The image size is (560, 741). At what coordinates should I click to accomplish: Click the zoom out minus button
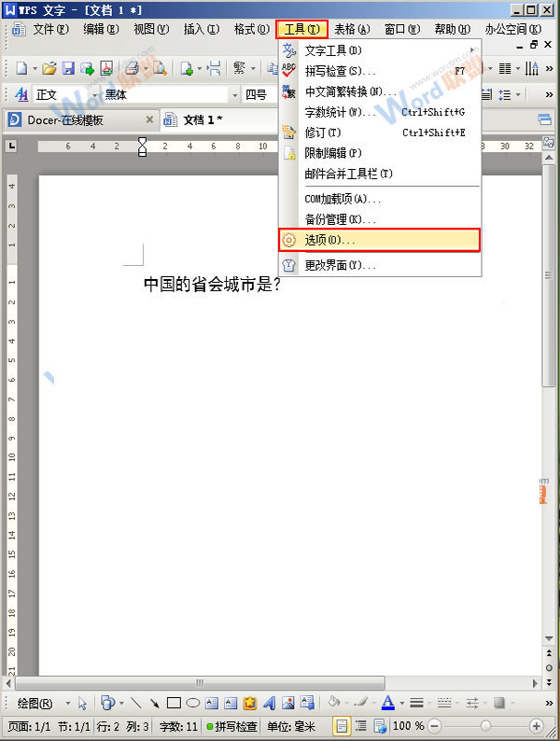(434, 726)
